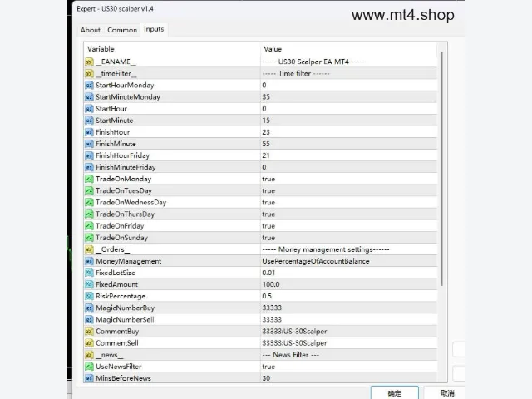This screenshot has height=399, width=532.
Task: Select the StartHourMonday integer icon
Action: 89,85
